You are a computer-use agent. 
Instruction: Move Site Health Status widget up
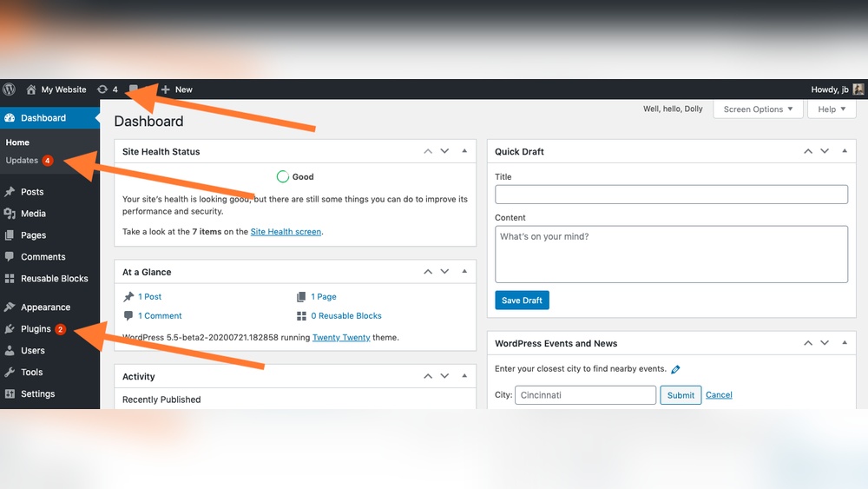click(428, 151)
